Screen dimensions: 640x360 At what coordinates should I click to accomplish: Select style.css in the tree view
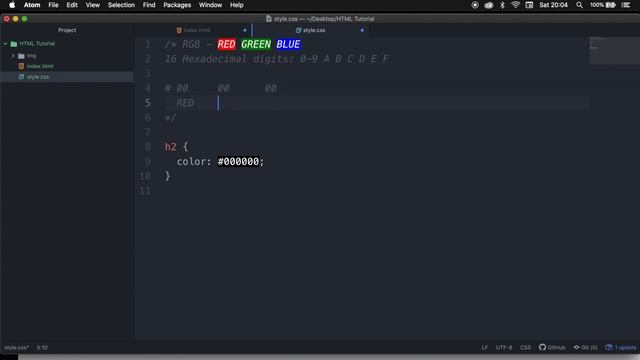[38, 77]
